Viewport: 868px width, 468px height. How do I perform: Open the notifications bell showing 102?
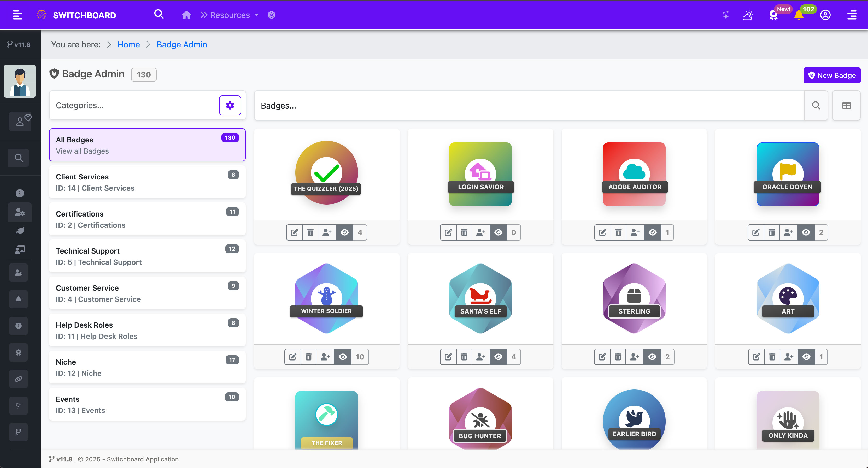[x=799, y=15]
